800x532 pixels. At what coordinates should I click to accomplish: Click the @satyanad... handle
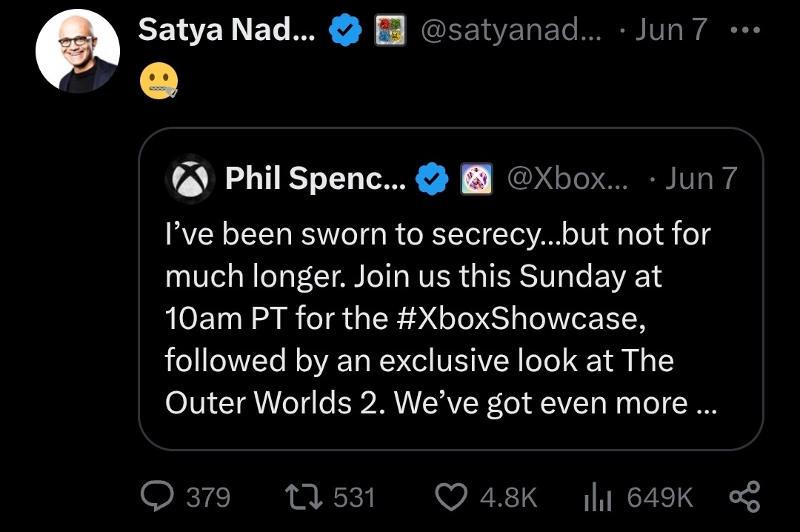(x=510, y=30)
